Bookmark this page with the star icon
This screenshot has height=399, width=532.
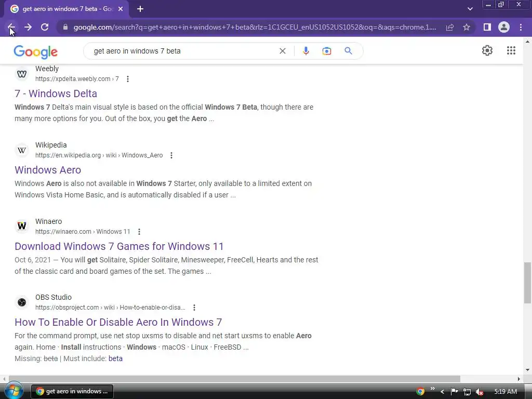pos(467,27)
